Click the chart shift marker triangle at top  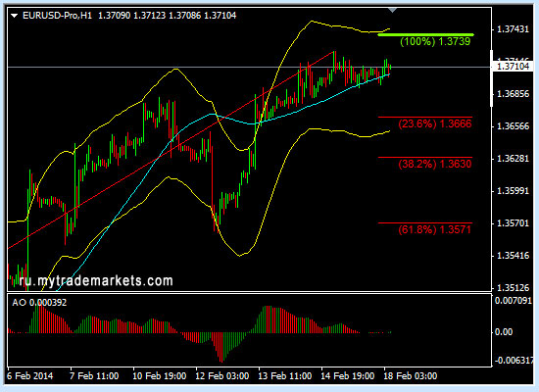pyautogui.click(x=392, y=11)
